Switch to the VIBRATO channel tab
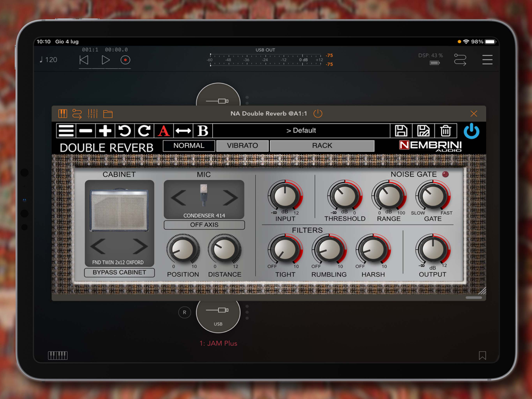The width and height of the screenshot is (532, 399). (x=242, y=146)
